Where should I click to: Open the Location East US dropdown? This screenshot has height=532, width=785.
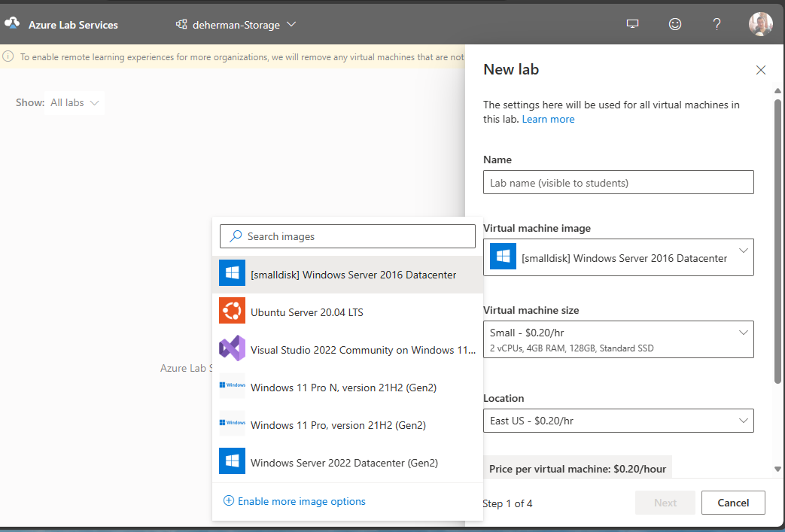618,421
